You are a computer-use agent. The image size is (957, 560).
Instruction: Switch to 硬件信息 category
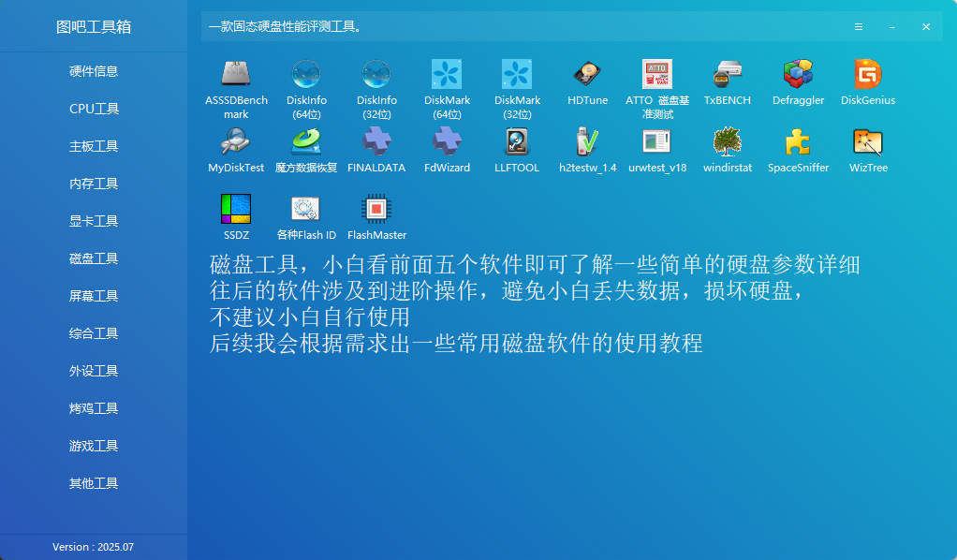pyautogui.click(x=94, y=71)
